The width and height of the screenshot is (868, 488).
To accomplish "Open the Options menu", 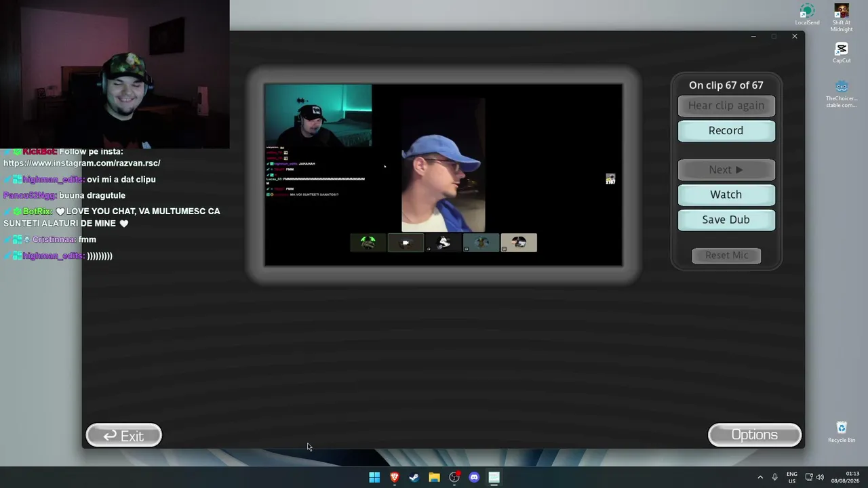I will tap(755, 435).
